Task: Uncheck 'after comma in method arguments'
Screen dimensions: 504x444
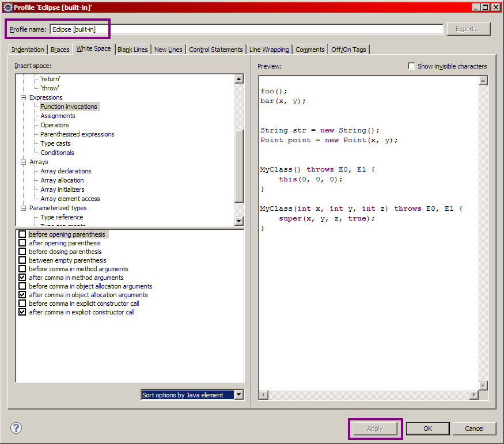Action: coord(22,277)
